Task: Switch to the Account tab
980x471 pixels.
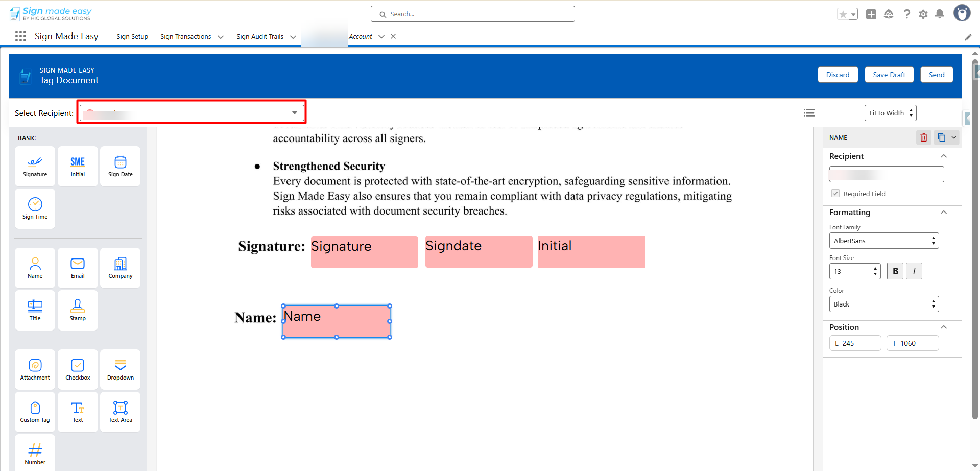Action: (x=361, y=37)
